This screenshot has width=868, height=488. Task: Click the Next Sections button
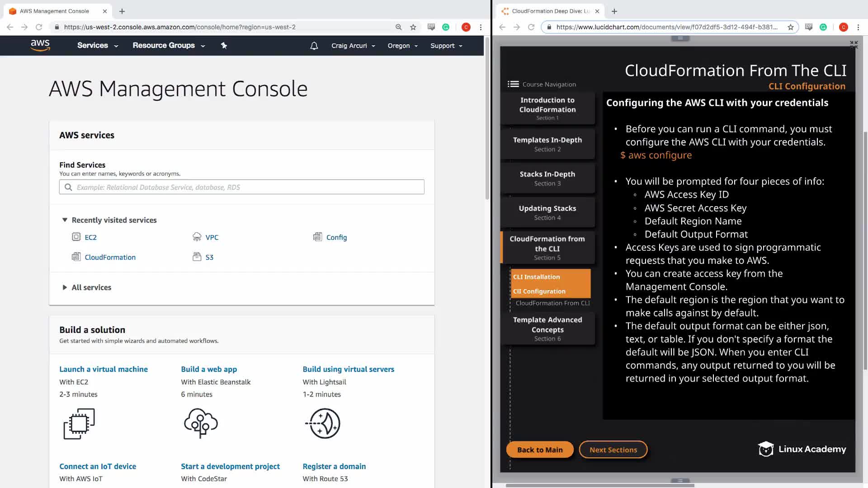613,450
